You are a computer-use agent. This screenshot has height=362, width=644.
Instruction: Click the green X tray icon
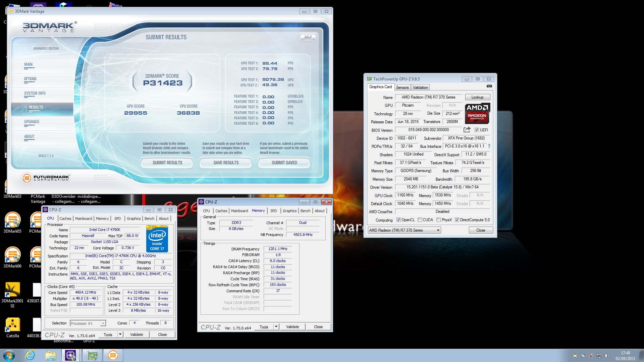click(x=575, y=356)
